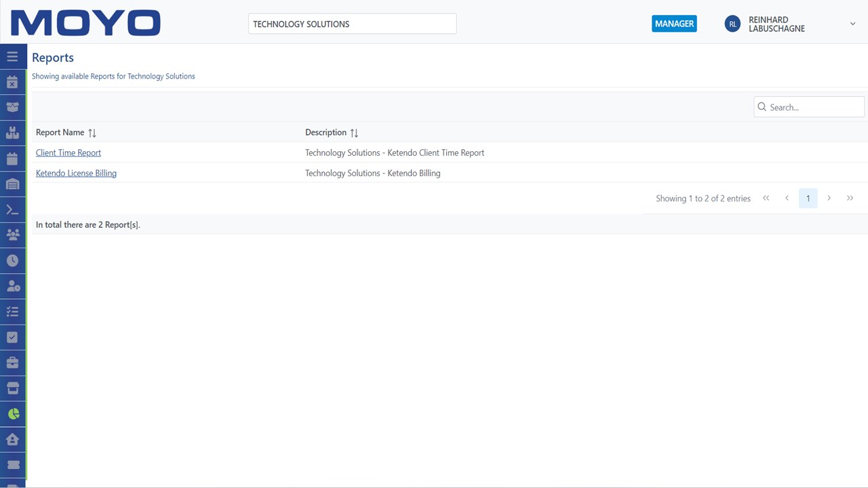Open the clock sidebar icon
The image size is (868, 488).
click(x=12, y=261)
